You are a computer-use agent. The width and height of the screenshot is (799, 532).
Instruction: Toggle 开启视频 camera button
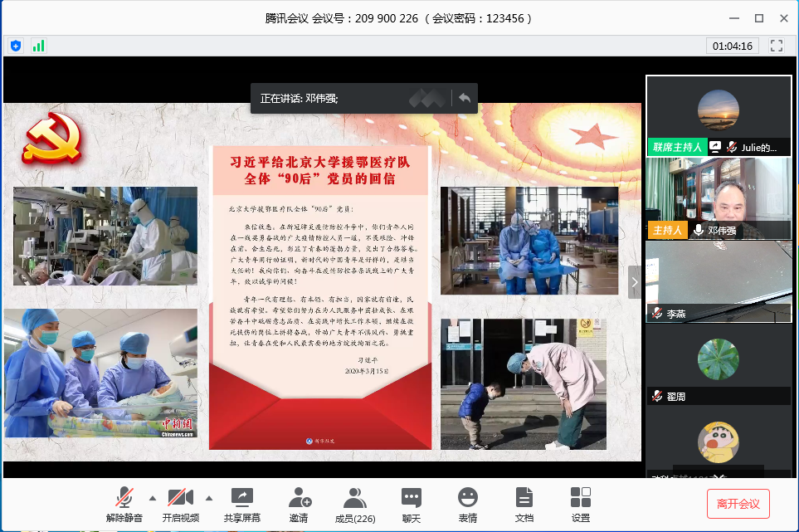point(181,504)
